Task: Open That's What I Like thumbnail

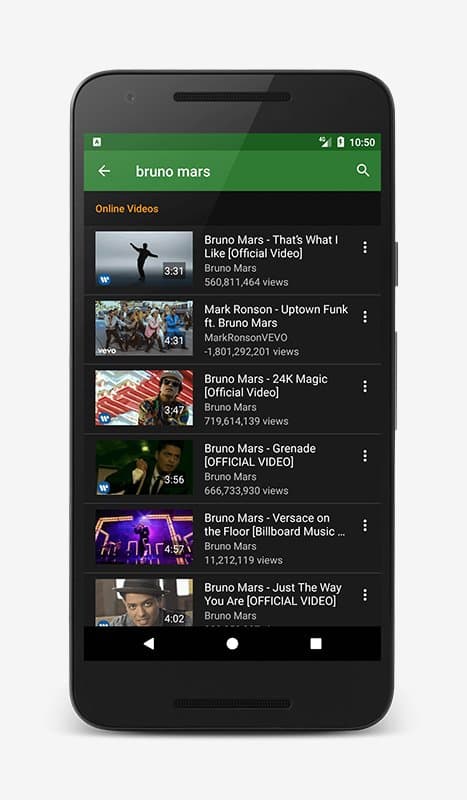Action: tap(144, 258)
